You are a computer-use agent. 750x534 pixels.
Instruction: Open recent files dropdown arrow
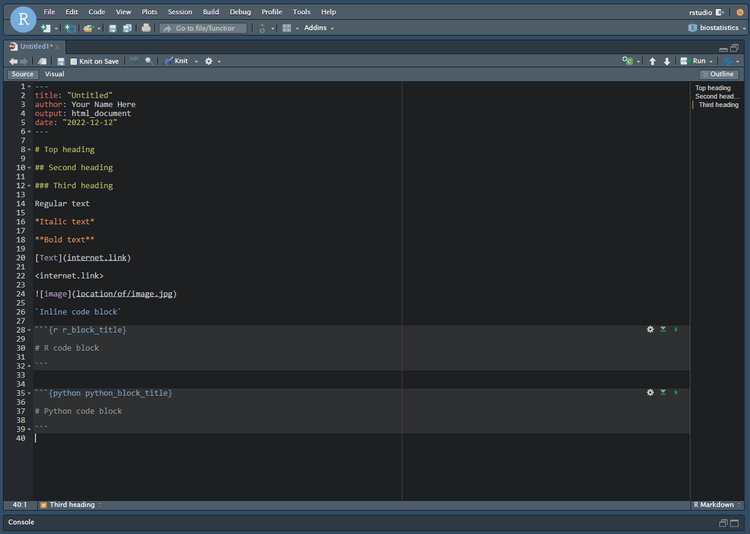(x=99, y=29)
